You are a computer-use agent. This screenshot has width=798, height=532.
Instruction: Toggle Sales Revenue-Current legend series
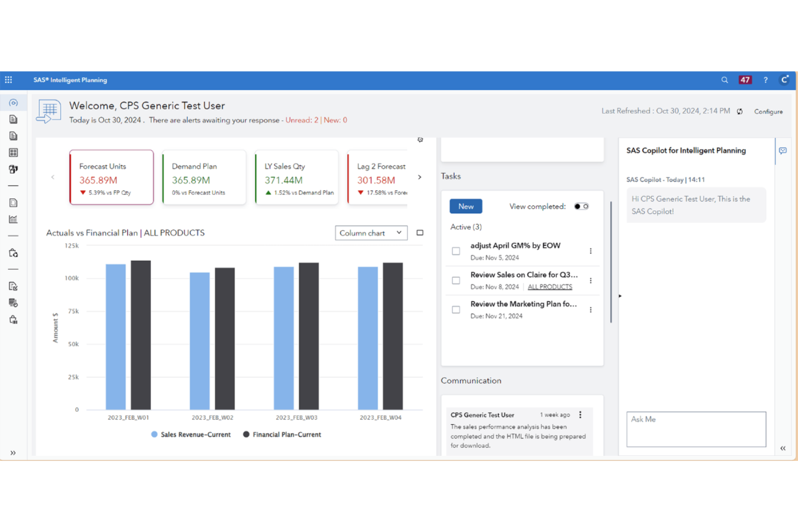click(x=191, y=434)
